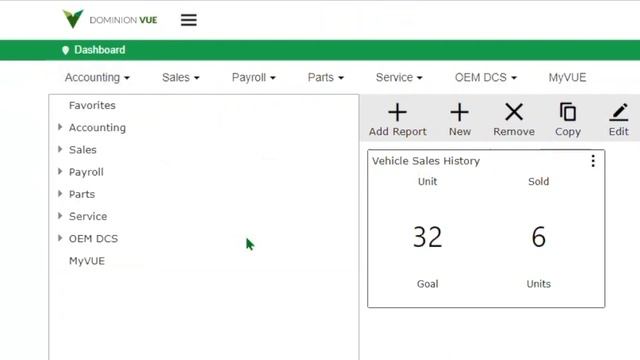Click the Dashboard breadcrumb label
640x360 pixels.
click(x=100, y=50)
